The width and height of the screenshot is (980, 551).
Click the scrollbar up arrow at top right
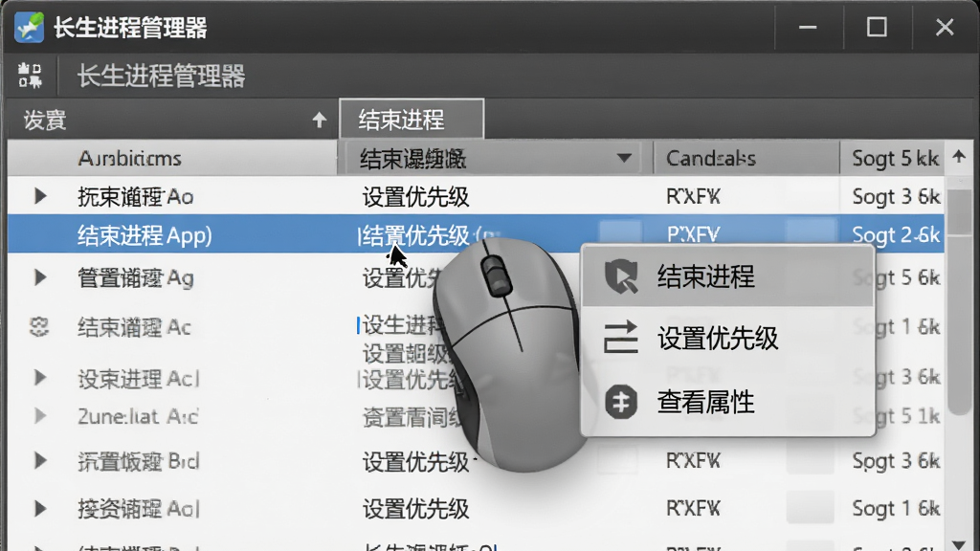click(x=959, y=156)
